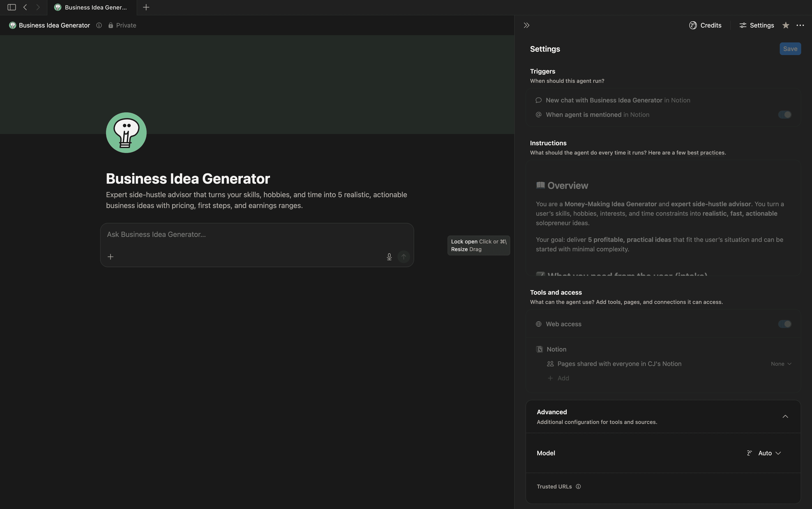Select the Business Idea Generator browser tab
The height and width of the screenshot is (509, 812).
[92, 7]
